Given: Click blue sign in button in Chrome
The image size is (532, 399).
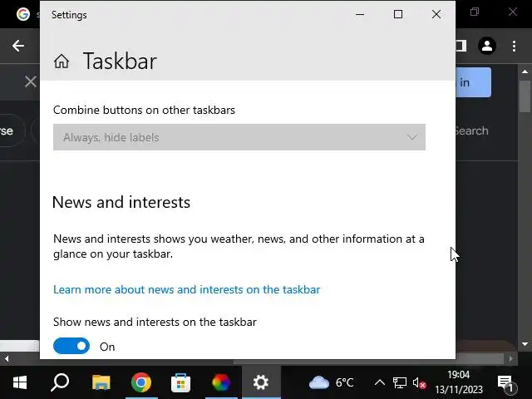Looking at the screenshot, I should click(x=473, y=82).
